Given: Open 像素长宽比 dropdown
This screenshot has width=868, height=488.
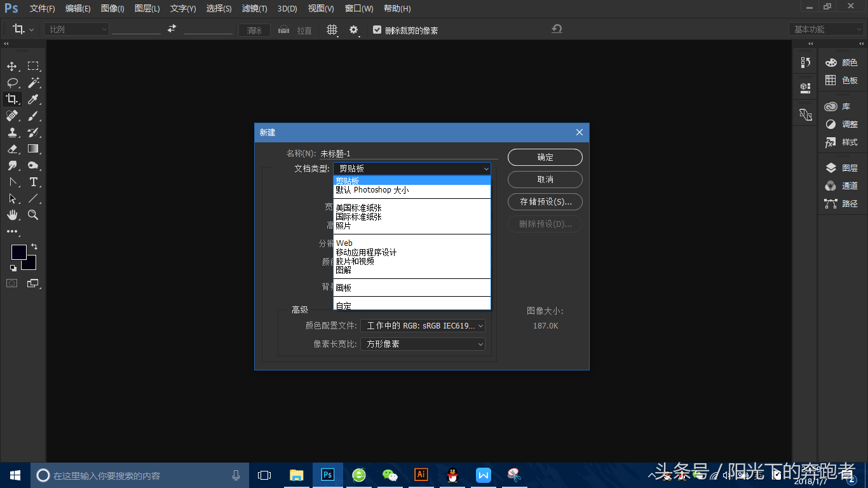Looking at the screenshot, I should point(423,344).
